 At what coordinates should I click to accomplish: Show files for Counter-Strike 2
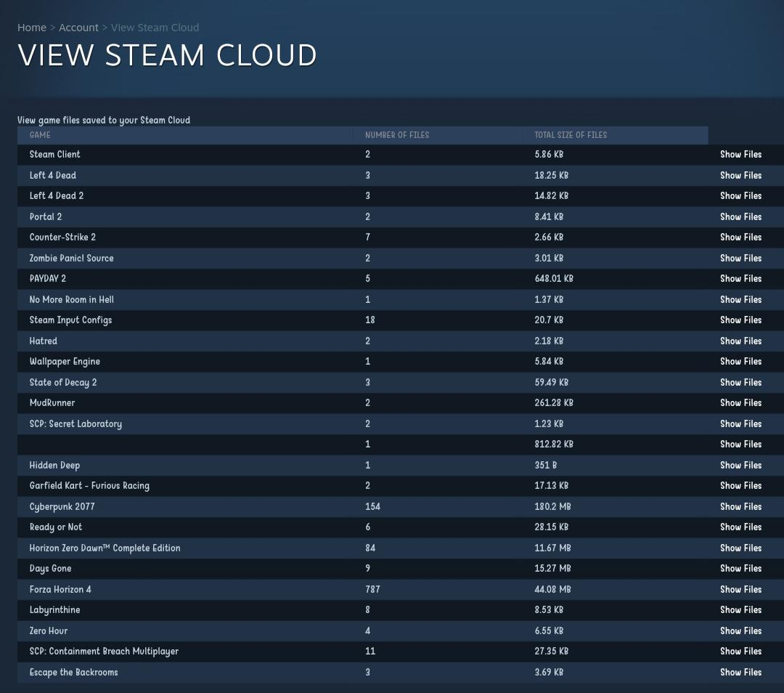(740, 238)
